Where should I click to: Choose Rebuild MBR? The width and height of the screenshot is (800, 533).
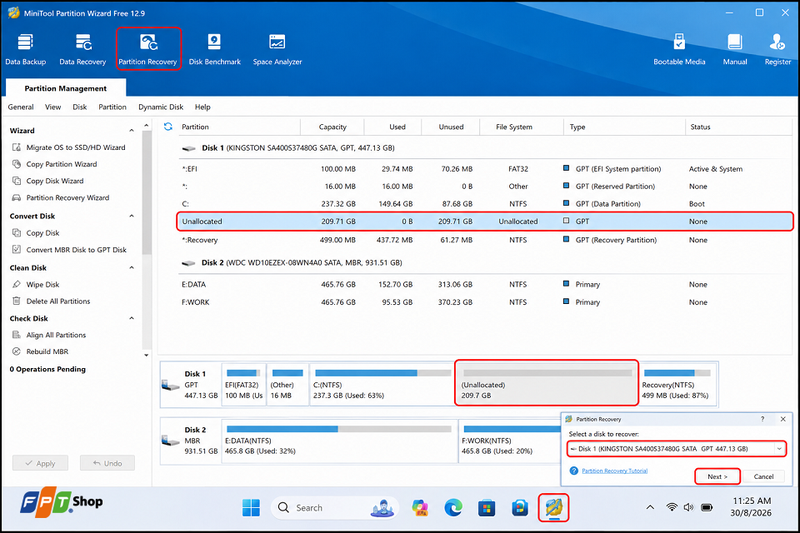[x=40, y=351]
